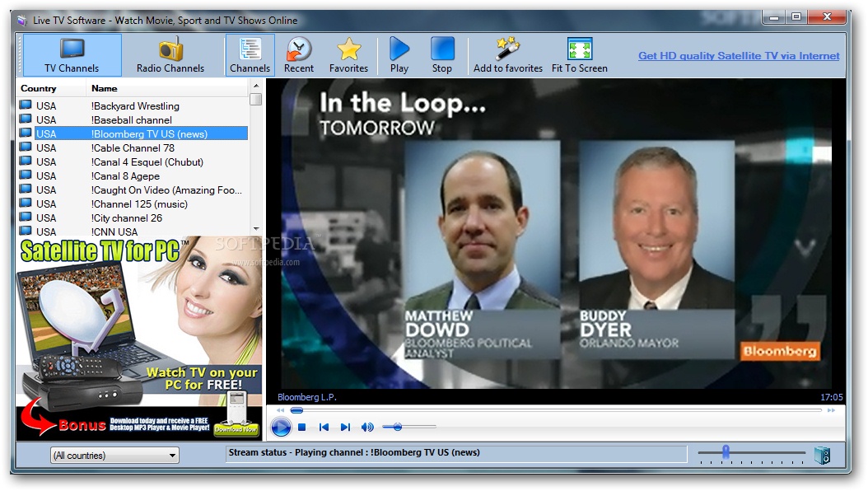Click the channel list scrollbar thumb
This screenshot has width=868, height=491.
256,99
